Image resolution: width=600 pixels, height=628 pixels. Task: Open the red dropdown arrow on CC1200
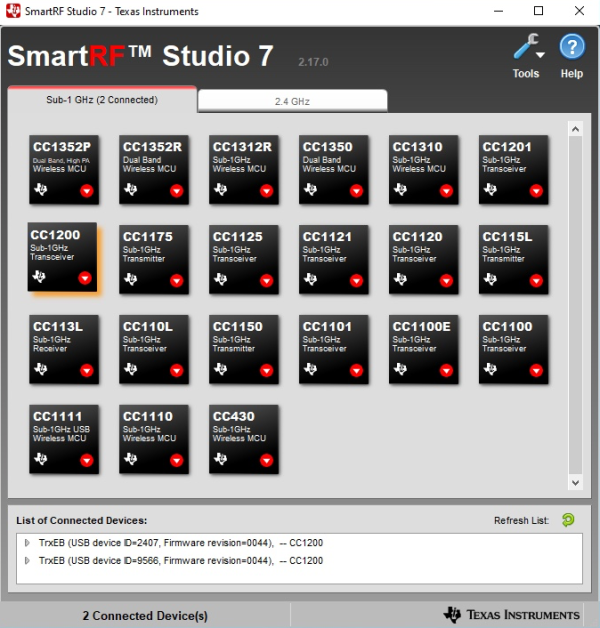tap(85, 278)
